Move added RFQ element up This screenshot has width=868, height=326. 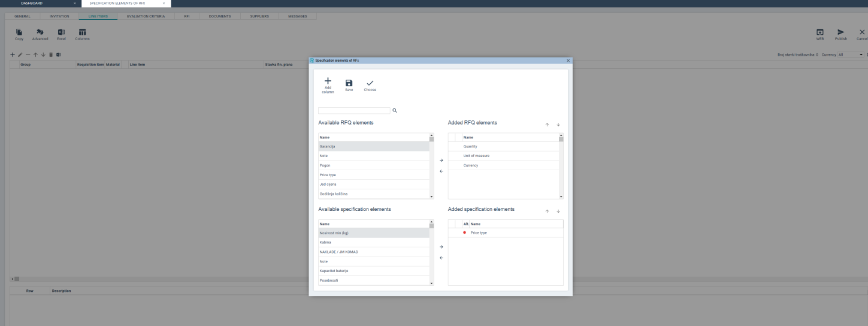coord(547,125)
